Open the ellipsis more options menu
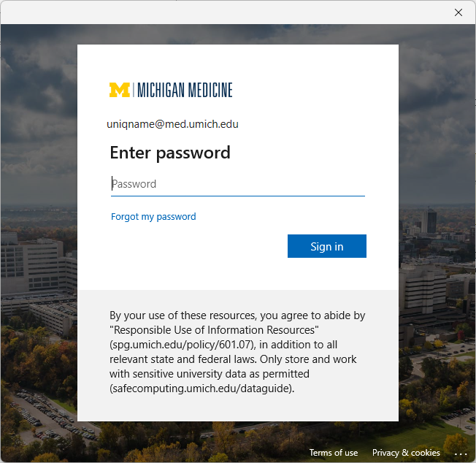476x463 pixels. [x=460, y=454]
